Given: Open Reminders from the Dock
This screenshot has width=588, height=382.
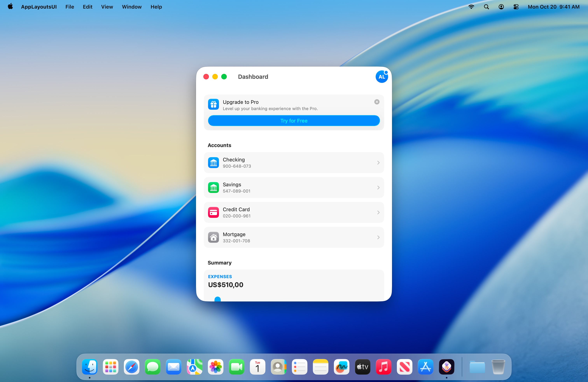Looking at the screenshot, I should tap(299, 367).
